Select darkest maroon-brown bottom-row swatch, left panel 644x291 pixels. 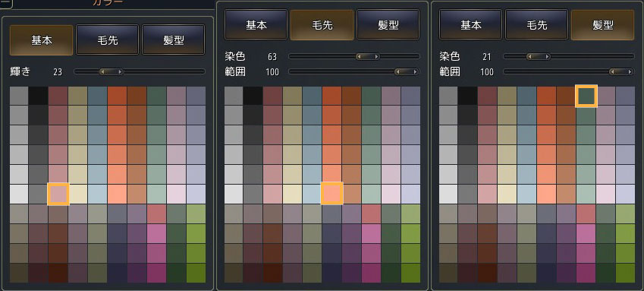coord(58,273)
